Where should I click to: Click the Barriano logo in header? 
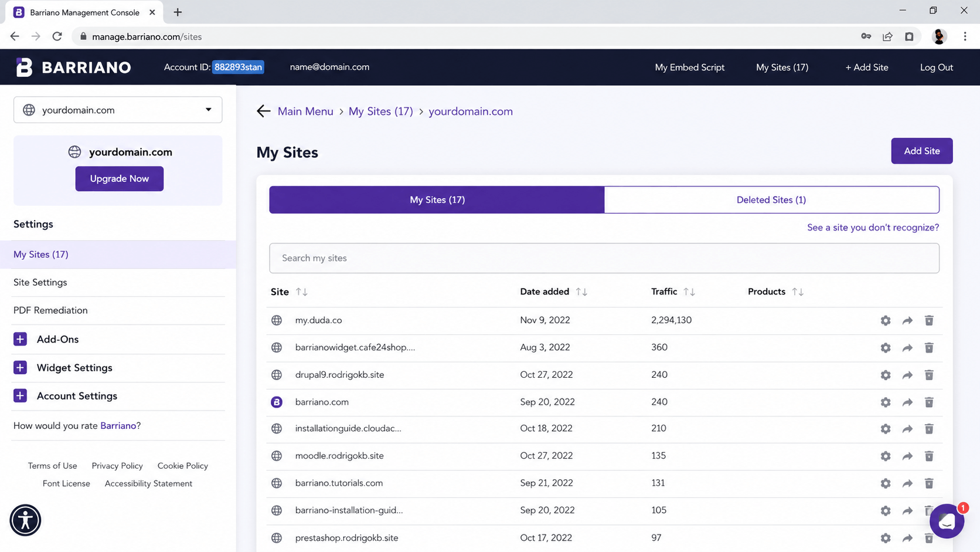coord(73,67)
